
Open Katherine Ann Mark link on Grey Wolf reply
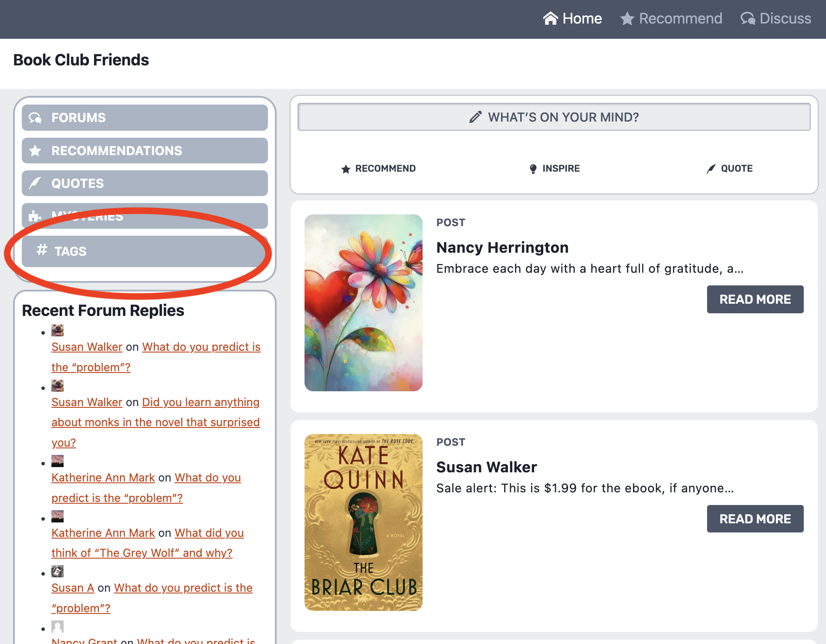tap(103, 533)
